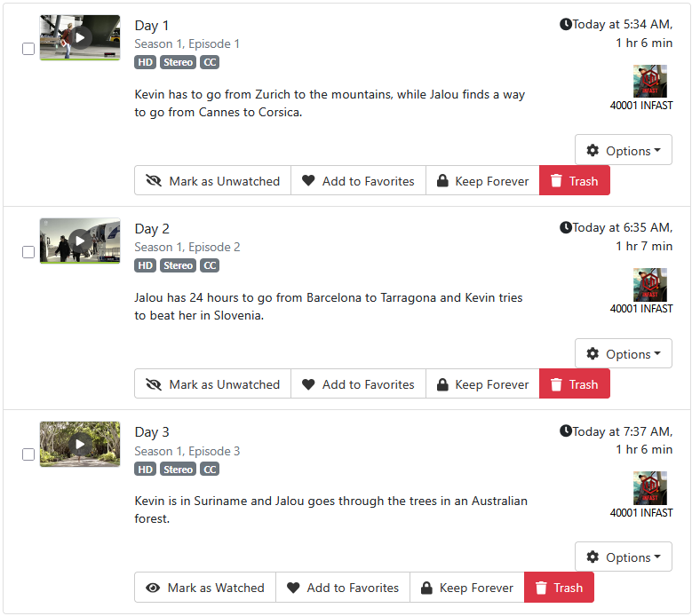
Task: Click the 40001 INFAST channel logo for Day 1
Action: point(650,81)
